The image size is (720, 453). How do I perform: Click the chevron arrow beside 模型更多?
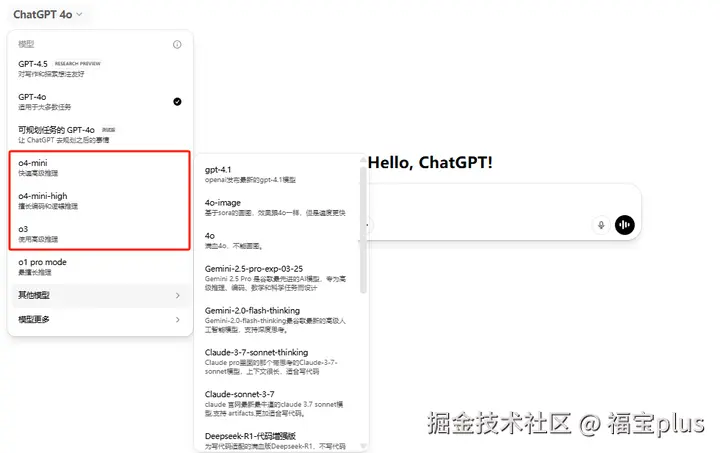[178, 319]
